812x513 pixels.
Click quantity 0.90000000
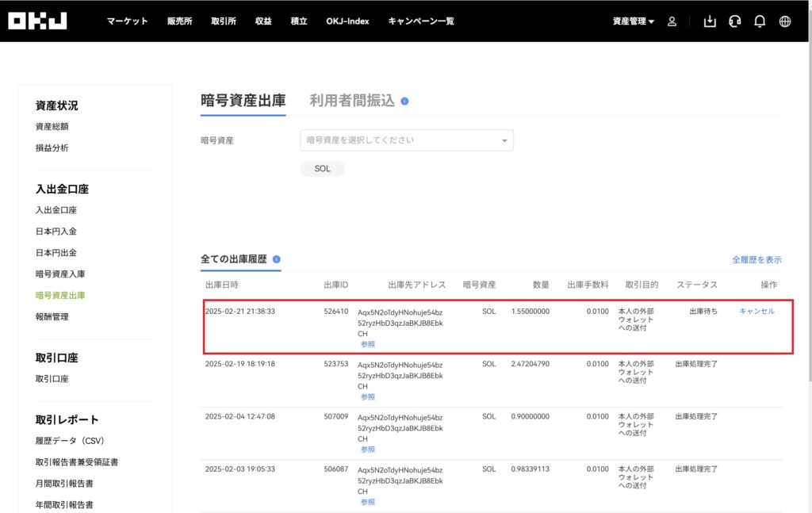530,416
